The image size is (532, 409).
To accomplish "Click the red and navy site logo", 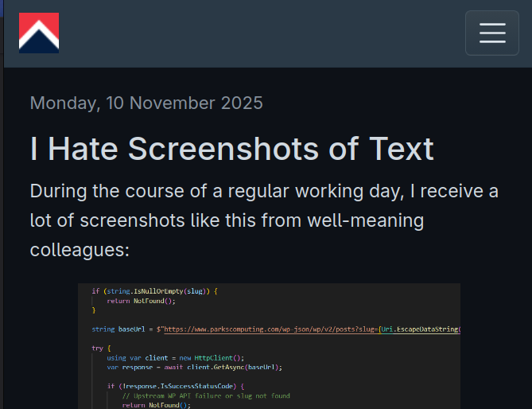I will click(x=39, y=33).
